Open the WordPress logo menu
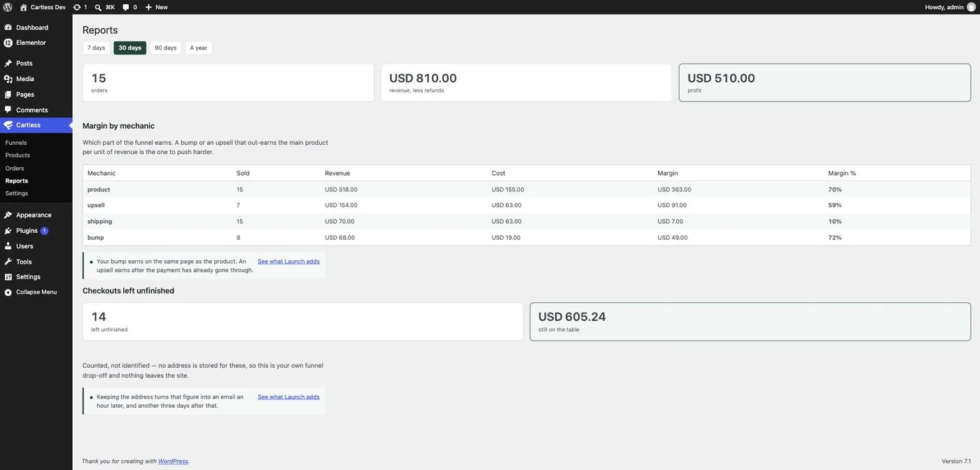This screenshot has height=470, width=980. coord(8,7)
